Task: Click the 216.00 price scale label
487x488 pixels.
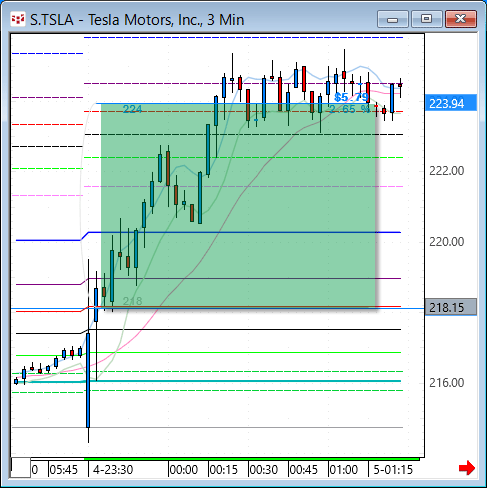Action: pyautogui.click(x=446, y=382)
